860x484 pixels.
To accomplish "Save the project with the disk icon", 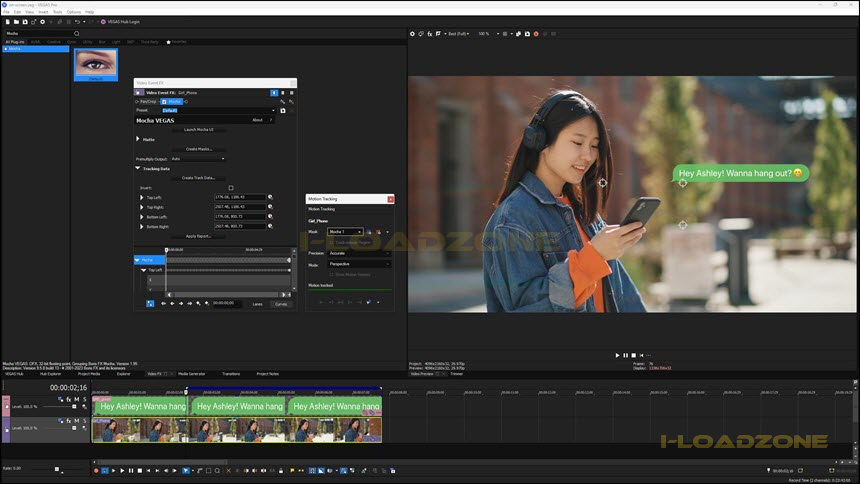I will [x=25, y=22].
